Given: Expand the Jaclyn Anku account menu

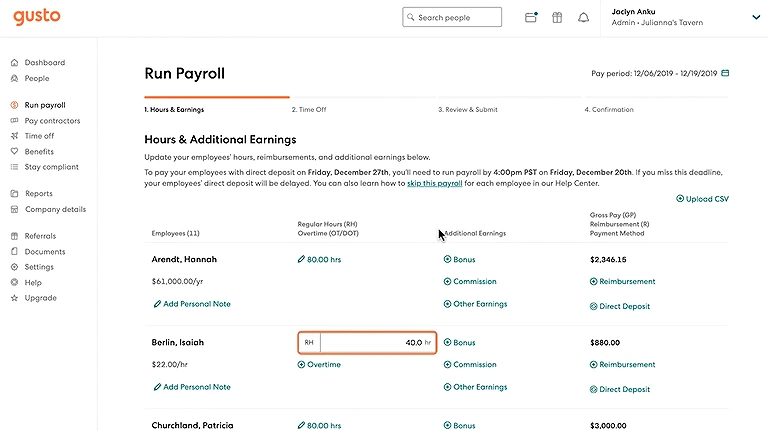Looking at the screenshot, I should pyautogui.click(x=756, y=17).
